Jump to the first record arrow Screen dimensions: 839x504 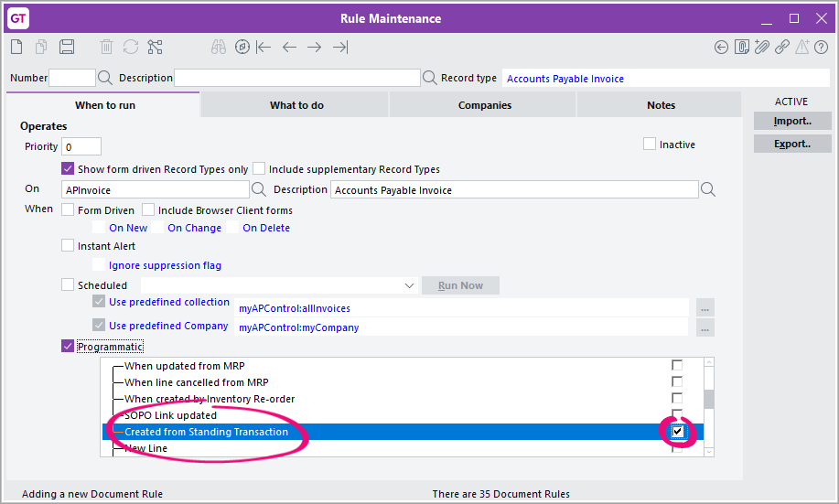coord(264,47)
